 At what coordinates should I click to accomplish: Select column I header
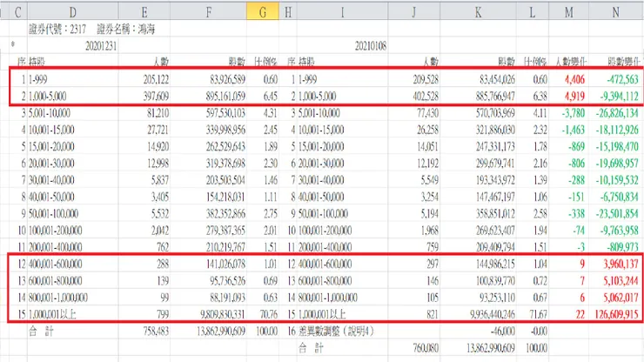(x=343, y=12)
